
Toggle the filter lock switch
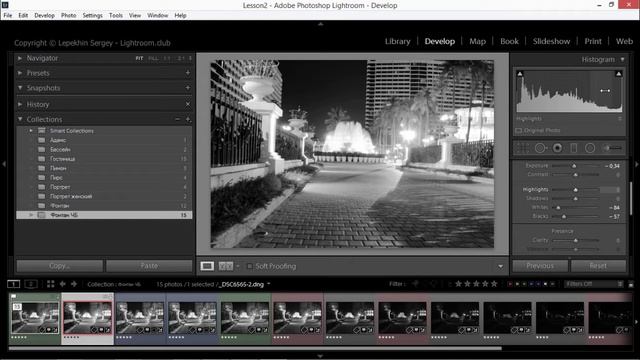tap(631, 284)
